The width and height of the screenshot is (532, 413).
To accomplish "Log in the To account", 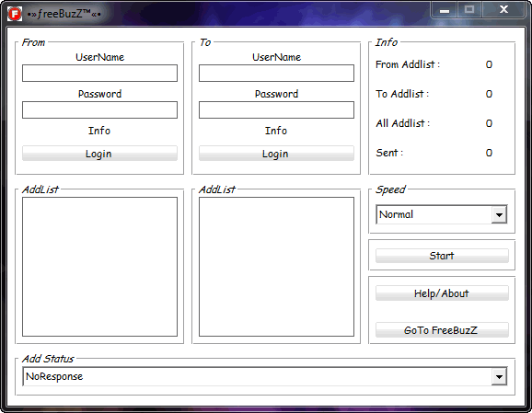I will (276, 154).
